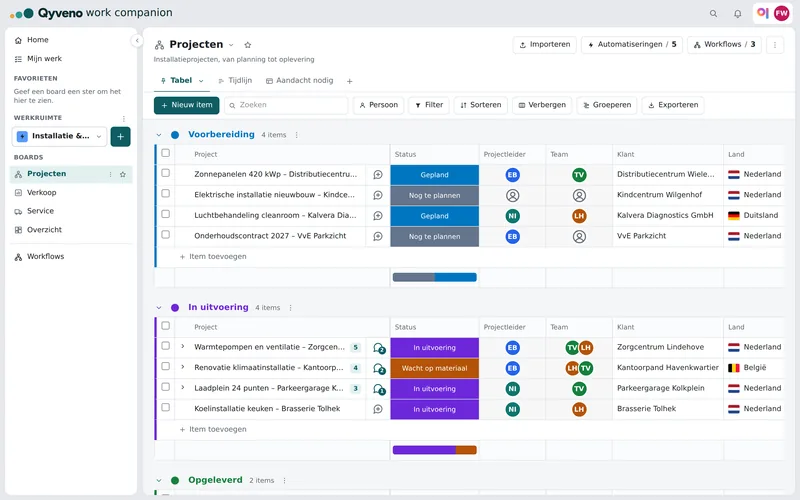This screenshot has height=500, width=800.
Task: Open conversation icon for Zonnepanelen 420 kWp row
Action: point(378,174)
